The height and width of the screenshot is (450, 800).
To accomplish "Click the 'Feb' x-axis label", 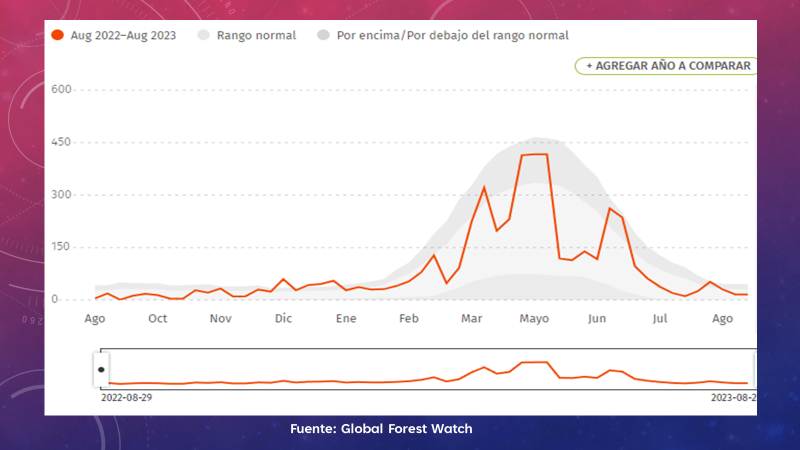I will (x=409, y=318).
